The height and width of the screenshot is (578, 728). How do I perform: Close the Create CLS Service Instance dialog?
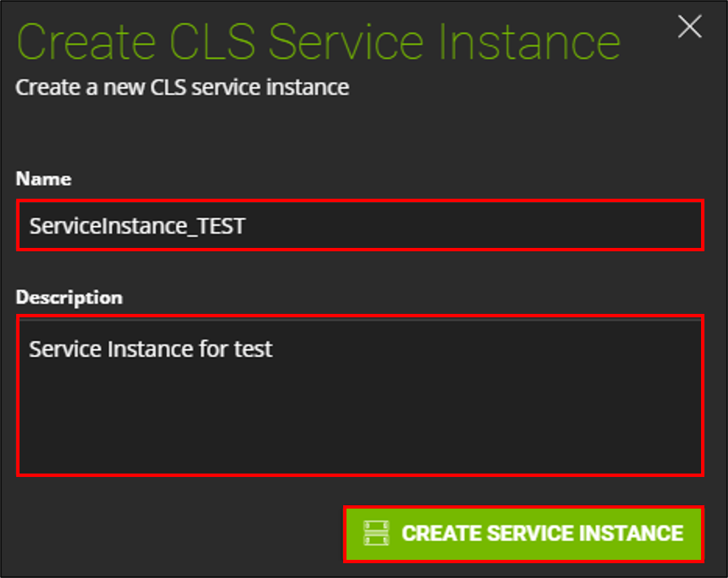click(x=690, y=26)
